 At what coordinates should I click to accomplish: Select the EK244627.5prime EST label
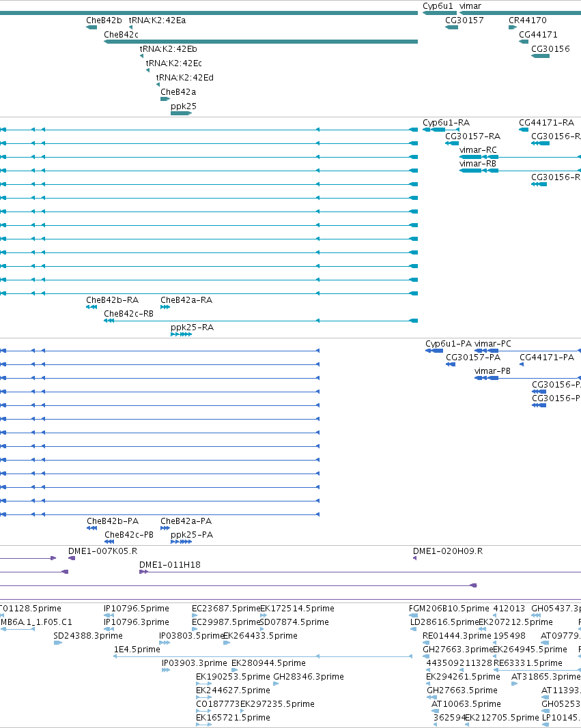coord(233,690)
